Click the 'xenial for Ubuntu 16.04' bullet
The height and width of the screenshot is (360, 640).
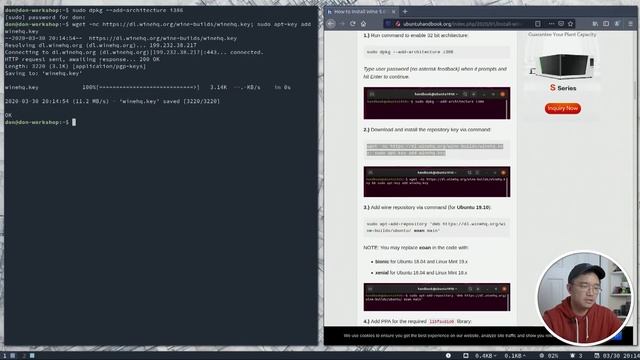[x=421, y=272]
